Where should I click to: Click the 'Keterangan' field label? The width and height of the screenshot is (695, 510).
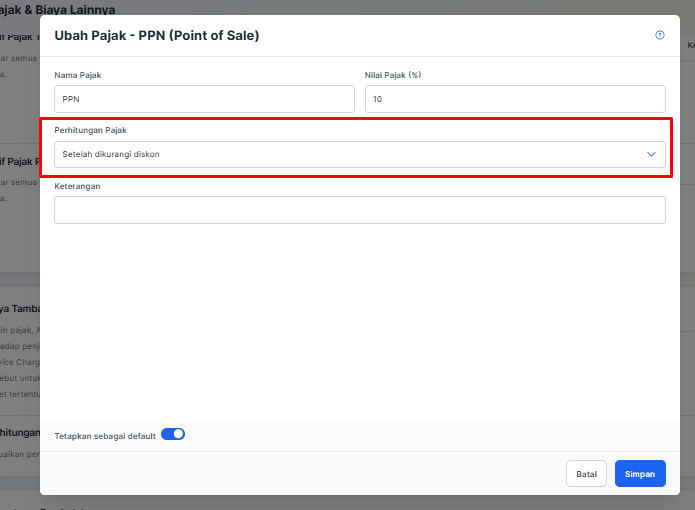coord(77,186)
